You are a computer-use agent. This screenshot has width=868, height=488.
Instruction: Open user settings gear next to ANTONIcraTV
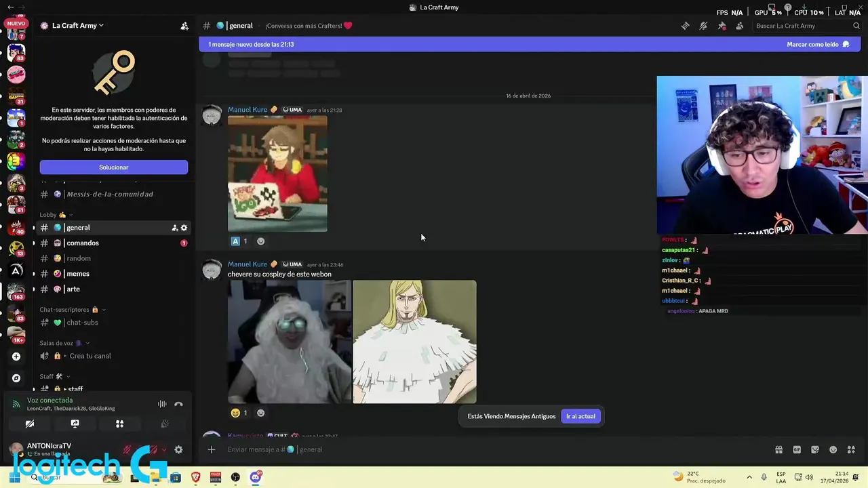click(x=178, y=449)
